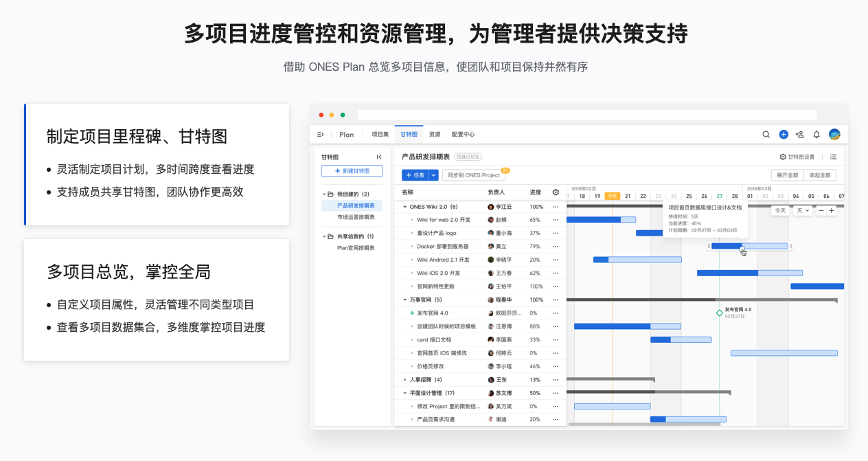Select the 制定项目里程碑、甘特图 feature card
Viewport: 868px width, 461px height.
pyautogui.click(x=157, y=164)
